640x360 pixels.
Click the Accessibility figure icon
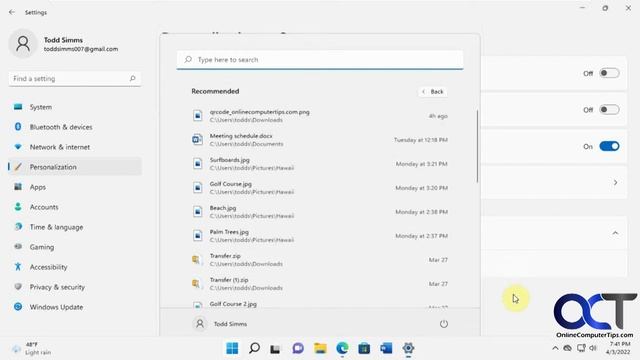pyautogui.click(x=18, y=267)
